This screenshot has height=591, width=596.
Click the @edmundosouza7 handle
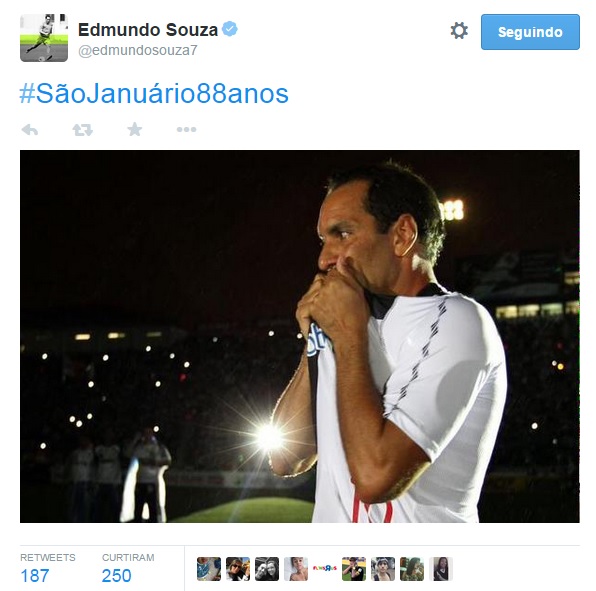click(138, 51)
